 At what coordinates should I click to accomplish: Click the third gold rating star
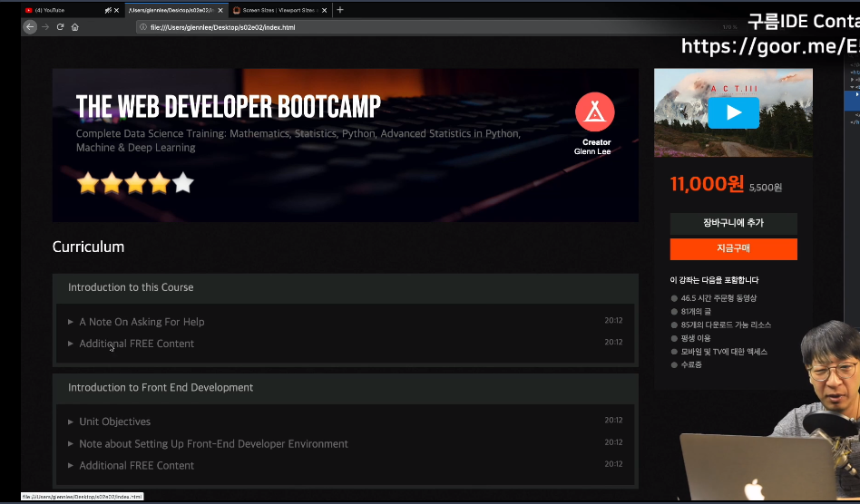(x=135, y=183)
